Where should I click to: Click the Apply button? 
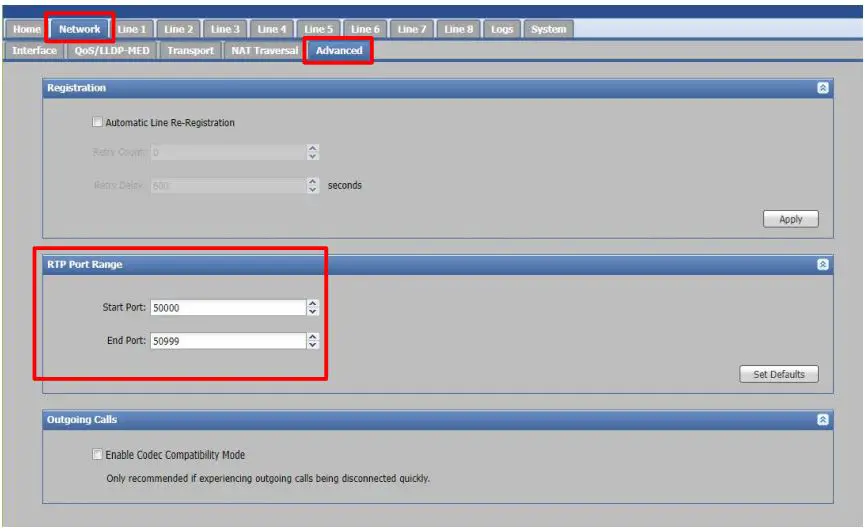(791, 219)
